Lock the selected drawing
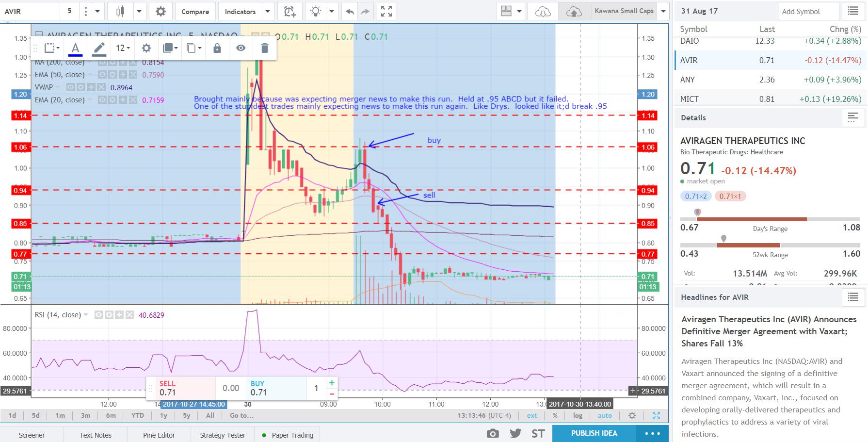868x442 pixels. (x=217, y=48)
